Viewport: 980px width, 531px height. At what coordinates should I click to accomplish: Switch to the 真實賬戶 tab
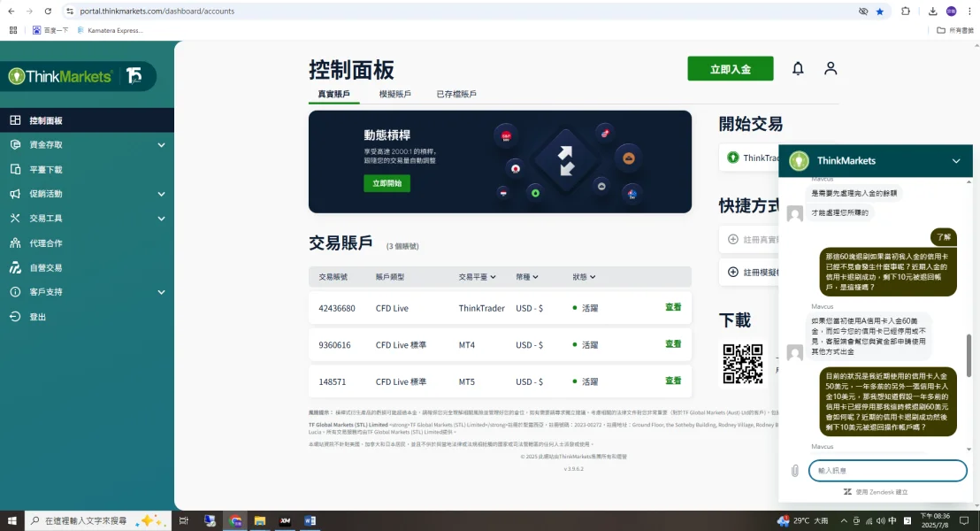coord(333,94)
